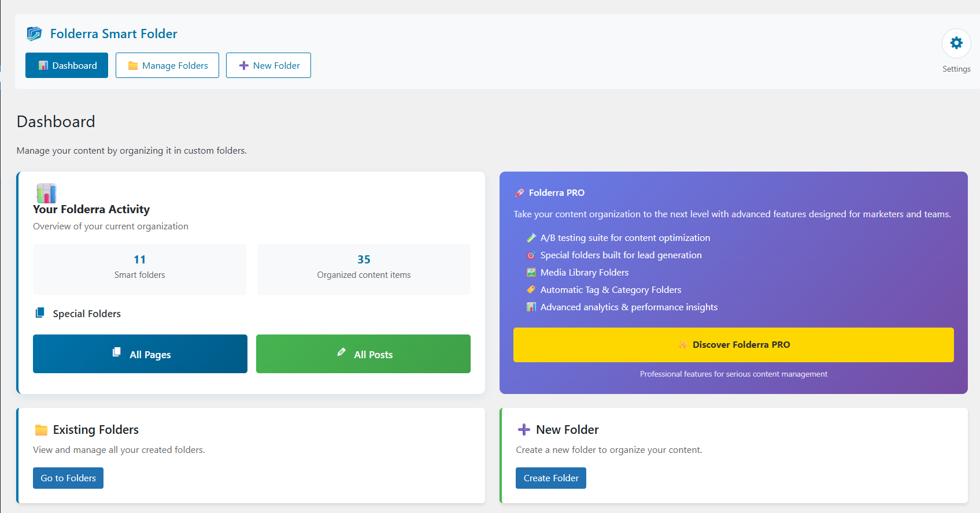Switch to the Manage Folders tab
Image resolution: width=980 pixels, height=513 pixels.
click(x=167, y=65)
